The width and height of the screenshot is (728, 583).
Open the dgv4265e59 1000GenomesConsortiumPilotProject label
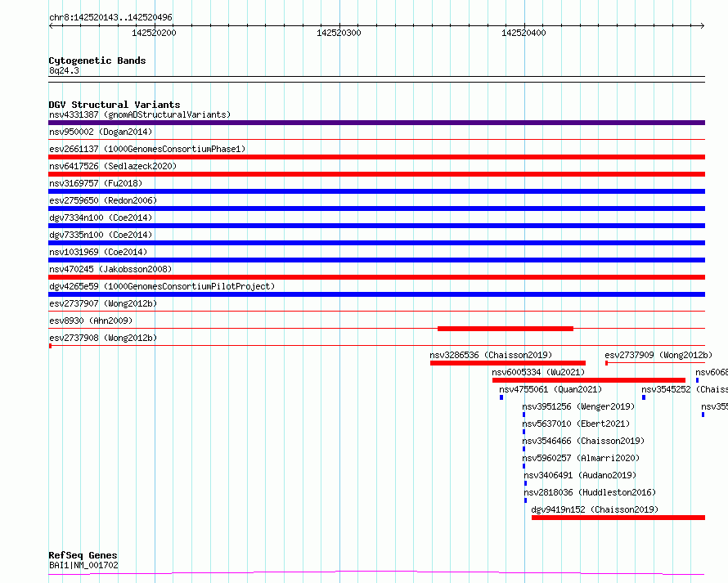pyautogui.click(x=162, y=286)
